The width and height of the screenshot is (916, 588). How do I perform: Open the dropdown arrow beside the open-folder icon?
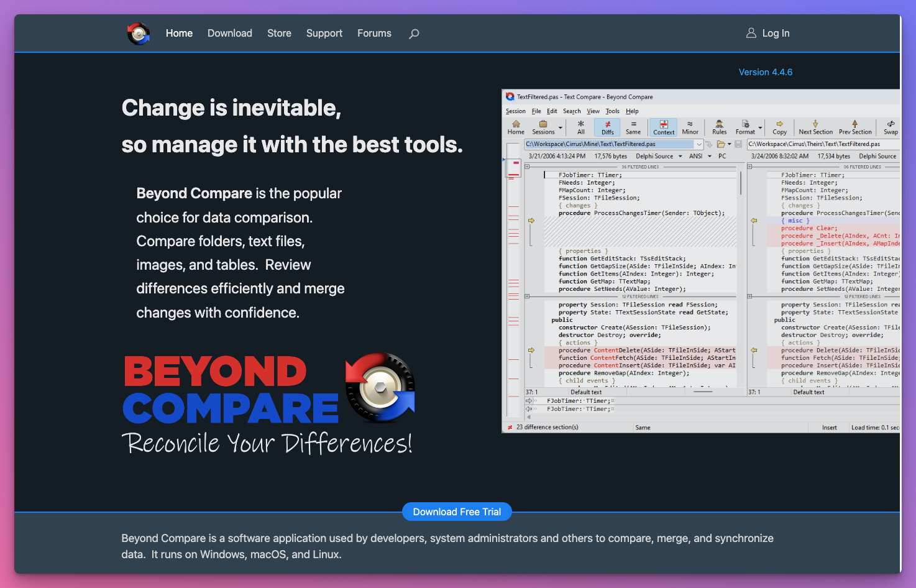(x=730, y=144)
